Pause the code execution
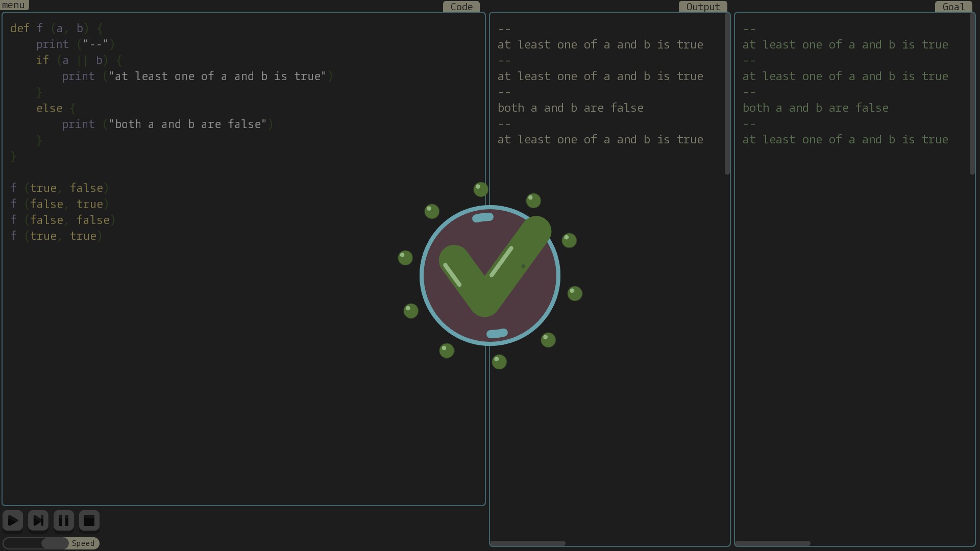980x551 pixels. [x=64, y=520]
